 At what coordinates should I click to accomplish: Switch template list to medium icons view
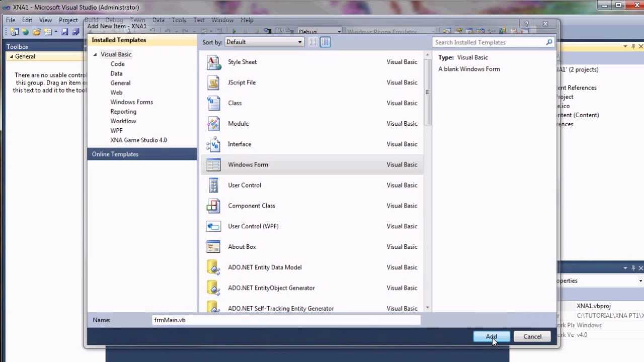click(325, 42)
